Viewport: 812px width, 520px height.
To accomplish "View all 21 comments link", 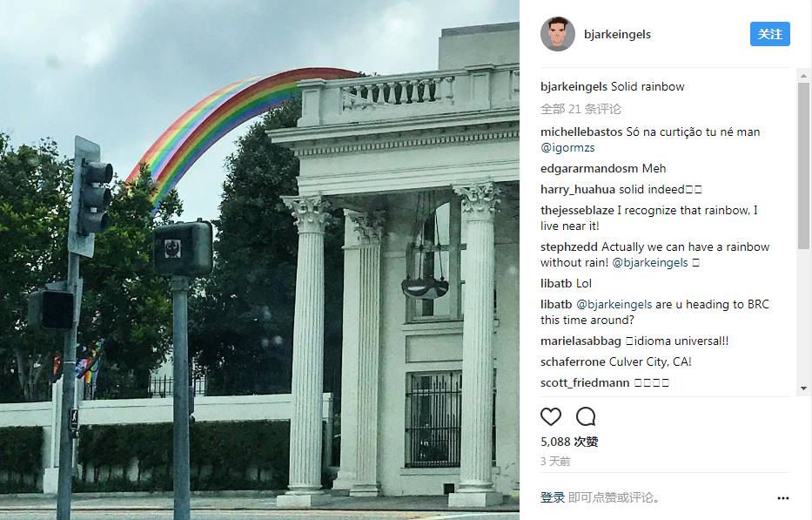I will (x=580, y=109).
